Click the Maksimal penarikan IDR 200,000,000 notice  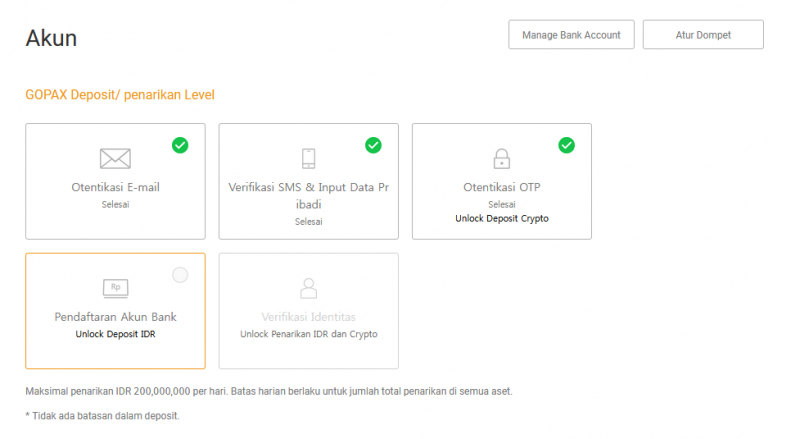pos(269,392)
